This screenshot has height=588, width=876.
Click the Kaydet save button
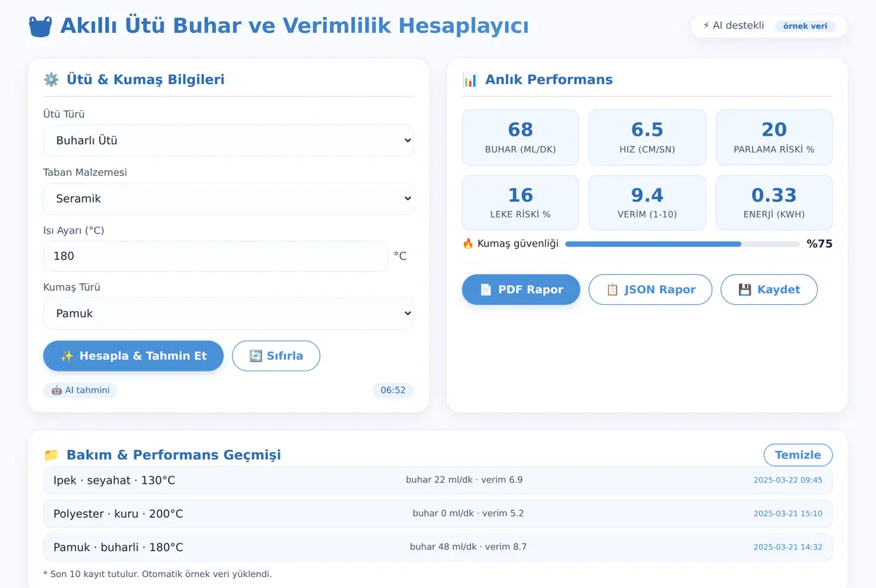tap(769, 290)
